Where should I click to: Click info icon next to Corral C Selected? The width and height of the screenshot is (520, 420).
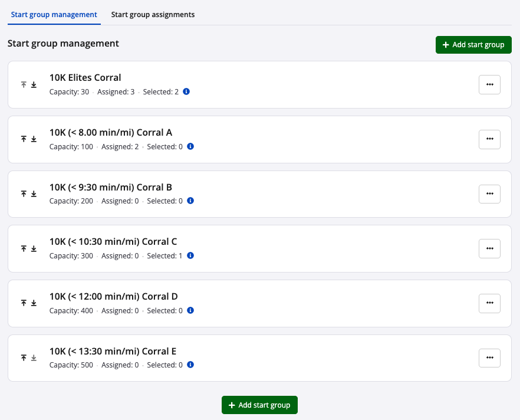[x=190, y=256]
